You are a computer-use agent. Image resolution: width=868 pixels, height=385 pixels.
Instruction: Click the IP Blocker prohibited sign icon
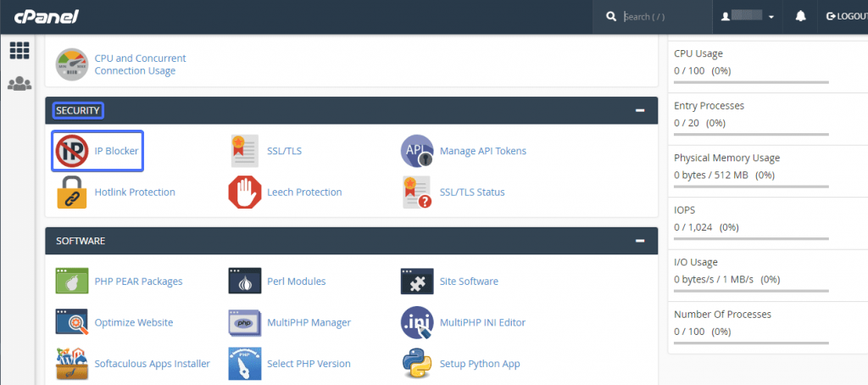72,151
